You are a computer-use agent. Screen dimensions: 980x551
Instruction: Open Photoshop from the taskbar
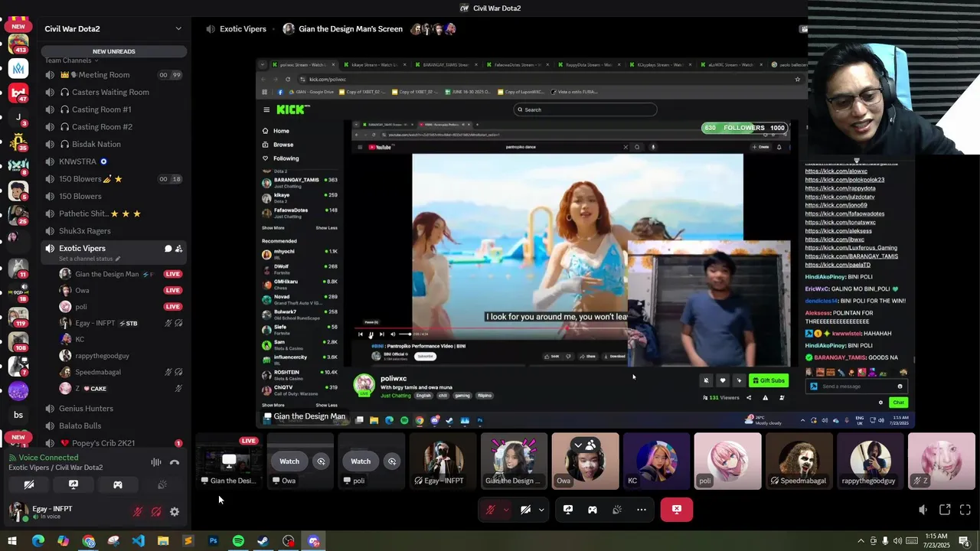tap(213, 541)
